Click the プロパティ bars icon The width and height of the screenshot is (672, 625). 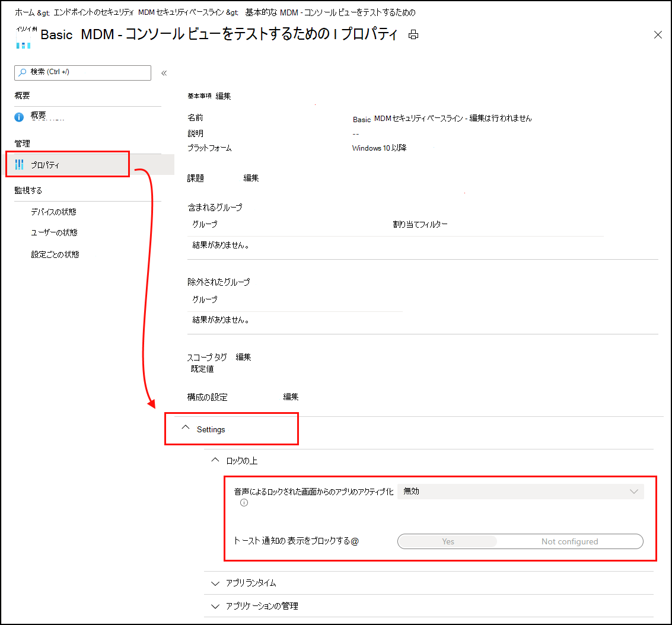pos(20,164)
